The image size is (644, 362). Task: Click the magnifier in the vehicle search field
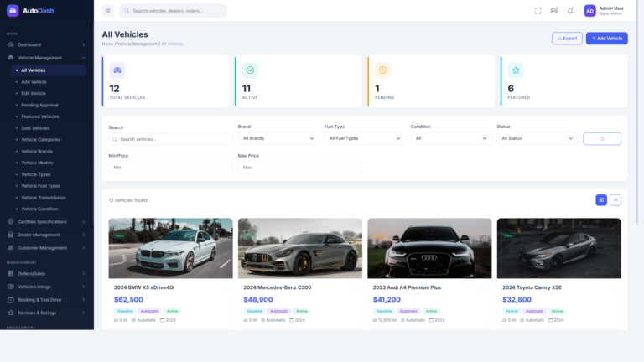pos(114,139)
